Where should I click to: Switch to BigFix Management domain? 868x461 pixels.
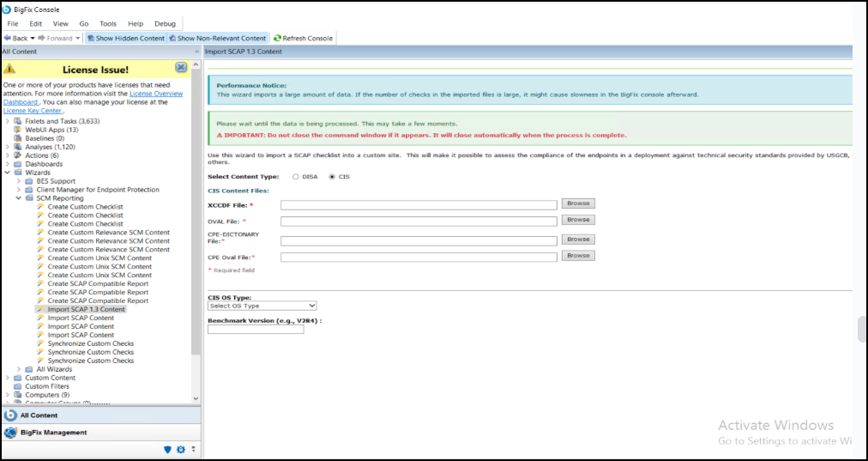100,432
